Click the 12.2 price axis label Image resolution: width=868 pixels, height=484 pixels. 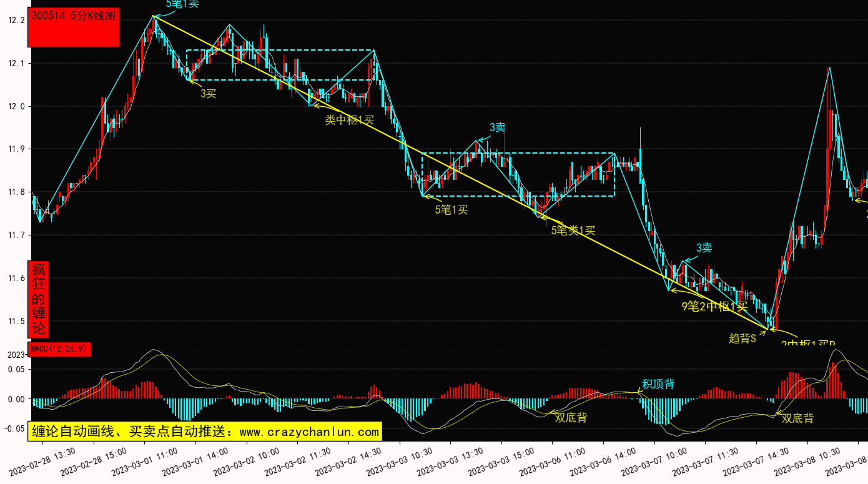click(x=16, y=21)
